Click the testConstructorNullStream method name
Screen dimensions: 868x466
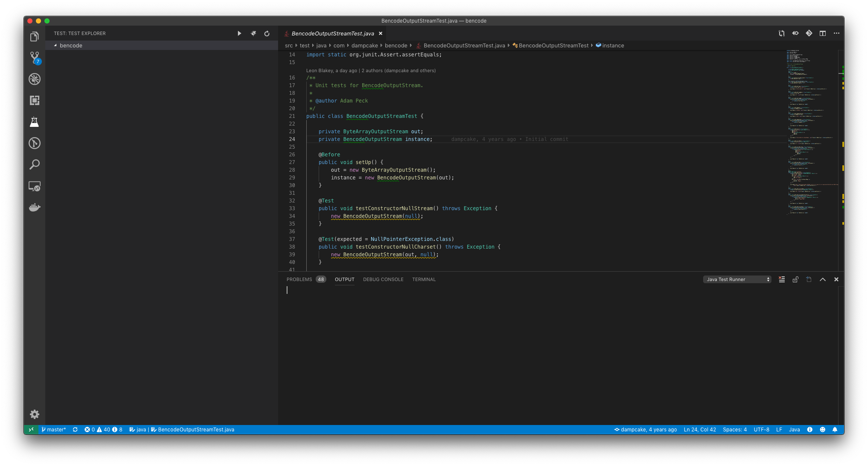click(x=394, y=208)
